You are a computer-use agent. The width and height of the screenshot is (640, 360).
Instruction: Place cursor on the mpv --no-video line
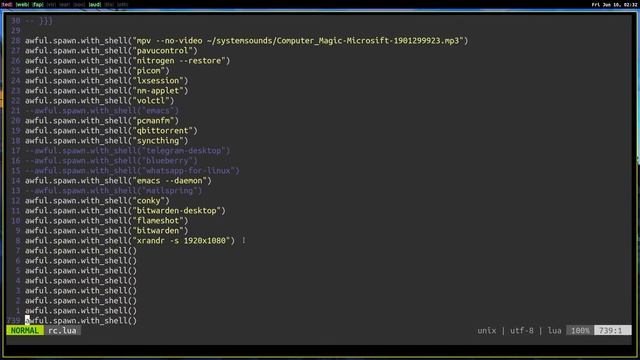247,41
